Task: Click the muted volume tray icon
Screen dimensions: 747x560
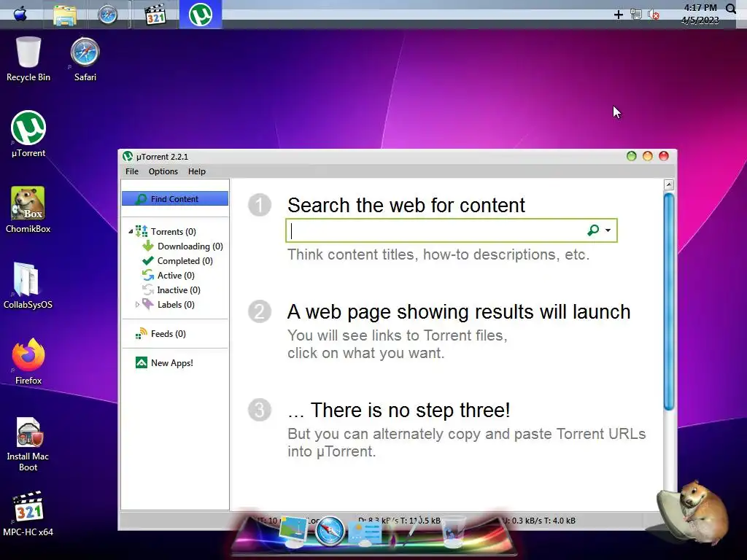Action: click(x=653, y=15)
